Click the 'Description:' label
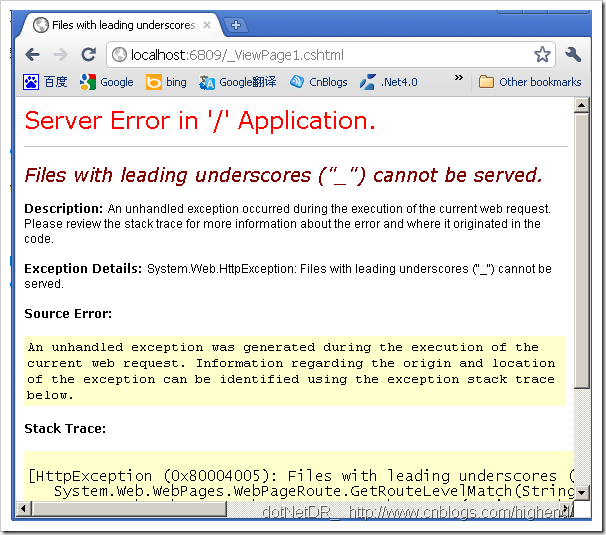 point(63,209)
